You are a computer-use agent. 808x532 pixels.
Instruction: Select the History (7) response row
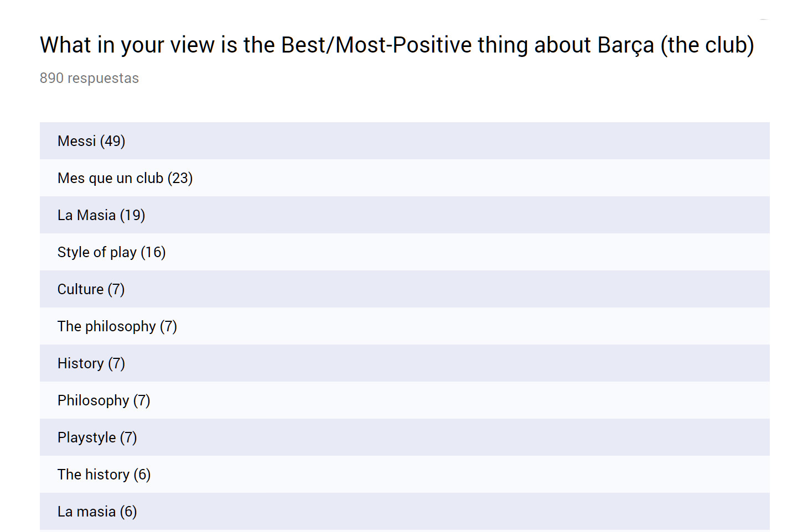(x=405, y=363)
